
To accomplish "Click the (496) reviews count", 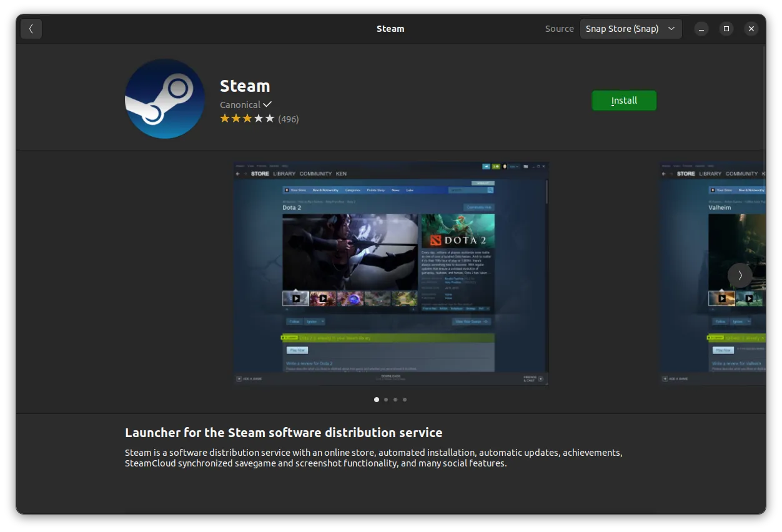I will pyautogui.click(x=289, y=119).
